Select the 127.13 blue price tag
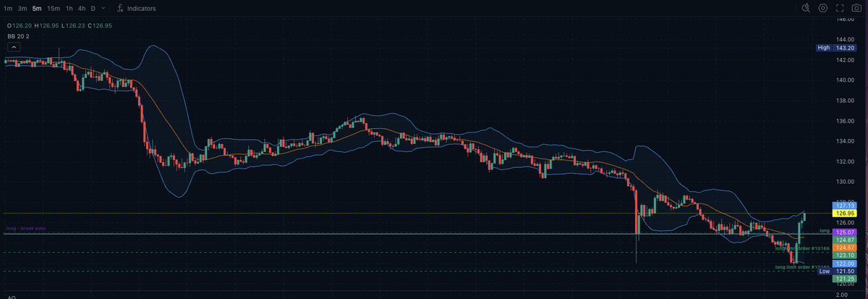Viewport: 868px width, 299px height. click(846, 206)
